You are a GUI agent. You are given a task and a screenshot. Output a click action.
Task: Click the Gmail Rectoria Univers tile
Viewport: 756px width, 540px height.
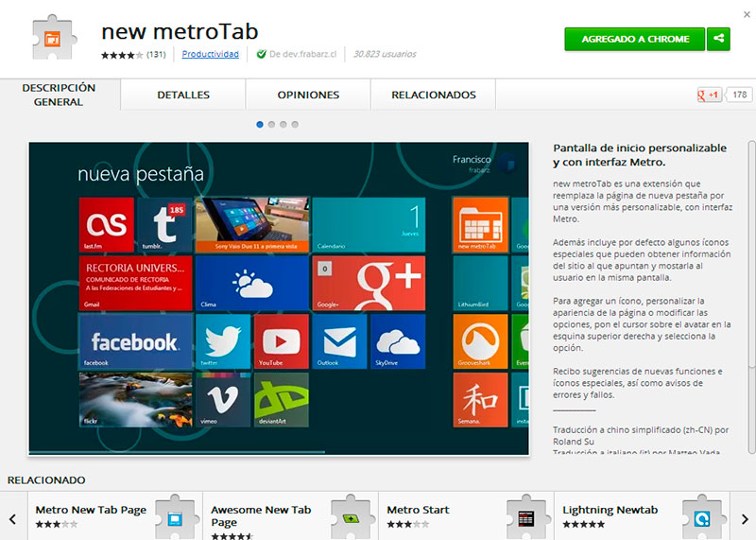(x=135, y=283)
